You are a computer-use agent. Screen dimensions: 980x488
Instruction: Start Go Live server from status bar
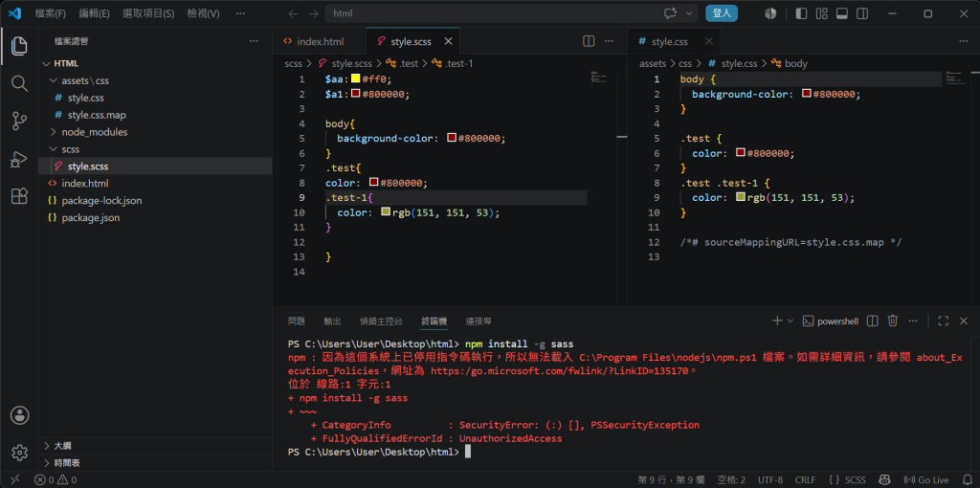[926, 480]
